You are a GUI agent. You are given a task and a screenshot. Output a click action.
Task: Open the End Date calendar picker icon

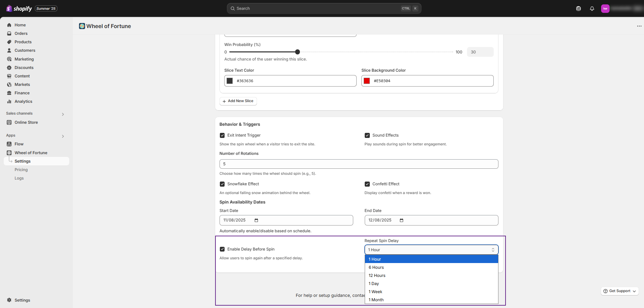click(402, 220)
